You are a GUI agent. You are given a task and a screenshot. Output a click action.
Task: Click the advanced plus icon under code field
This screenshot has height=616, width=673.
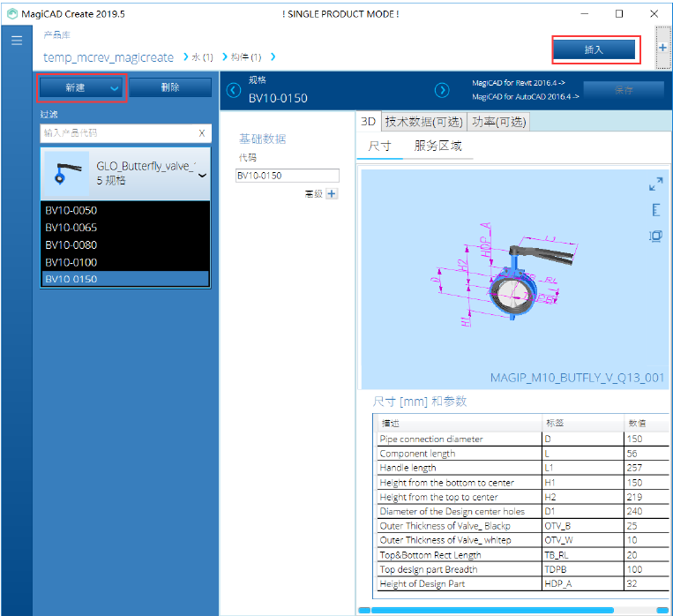[332, 194]
